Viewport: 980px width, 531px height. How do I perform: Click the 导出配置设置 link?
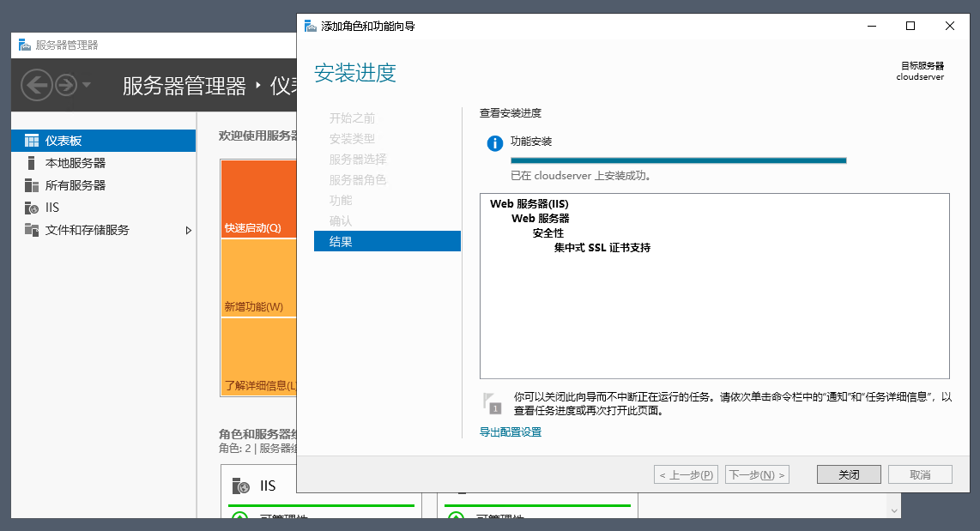(x=510, y=431)
